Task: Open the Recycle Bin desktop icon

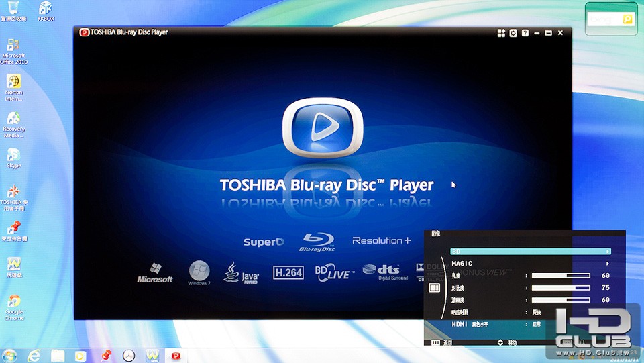Action: tap(13, 11)
